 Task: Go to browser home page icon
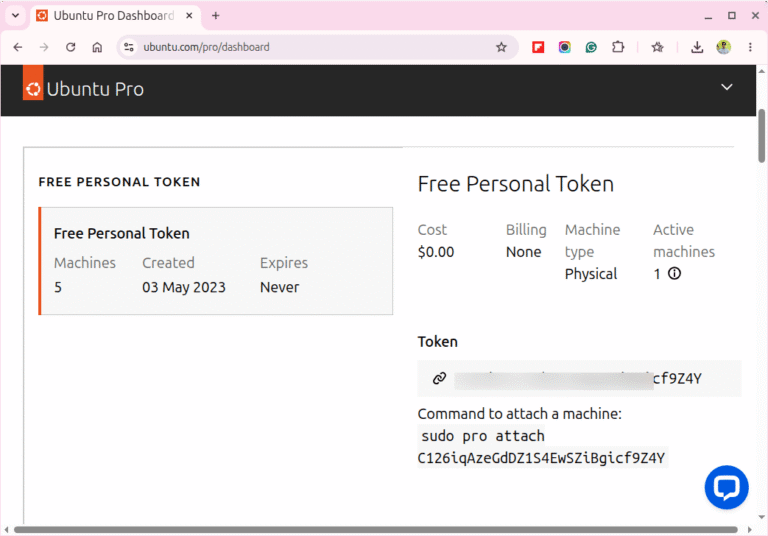(97, 47)
